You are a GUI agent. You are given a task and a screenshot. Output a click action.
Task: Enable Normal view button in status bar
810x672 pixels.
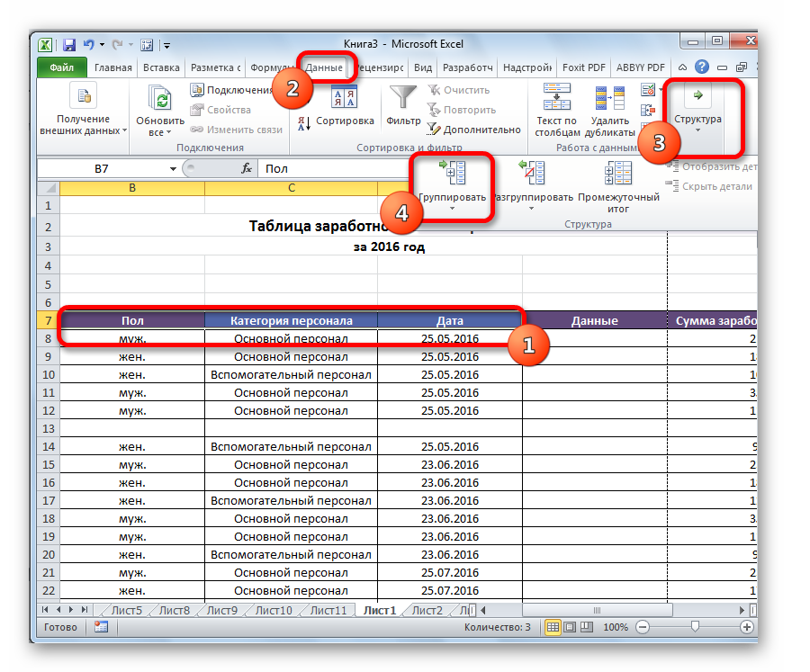click(x=553, y=627)
